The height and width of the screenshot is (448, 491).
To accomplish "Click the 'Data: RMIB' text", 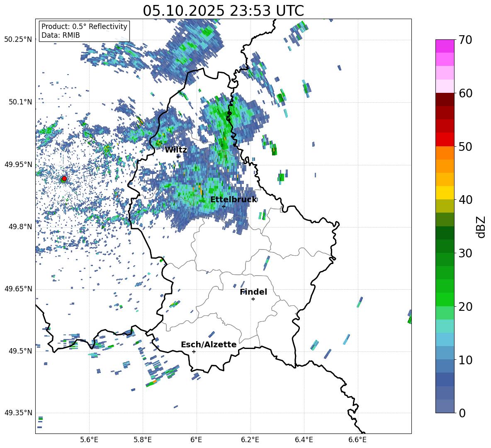I will pos(61,35).
